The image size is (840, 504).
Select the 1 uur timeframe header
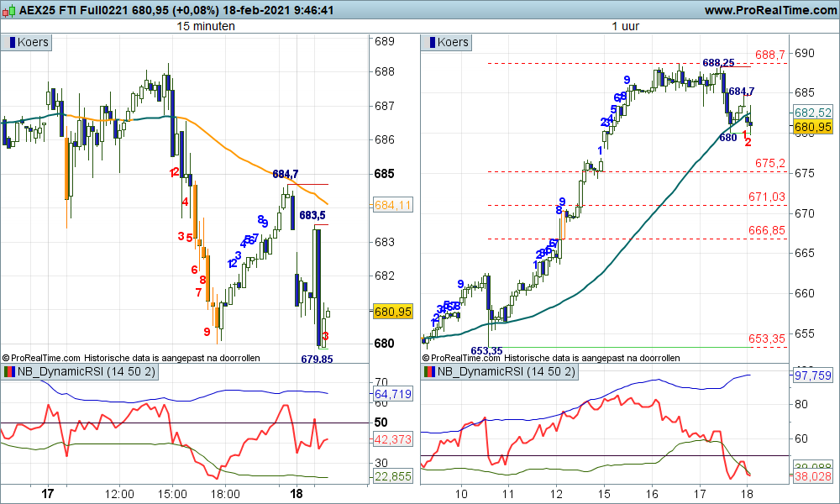(x=626, y=26)
